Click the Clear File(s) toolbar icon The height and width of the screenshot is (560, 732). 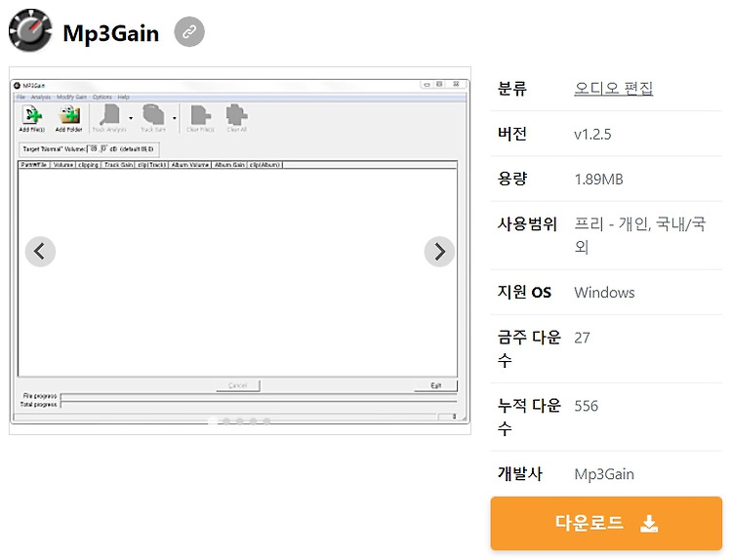pos(200,118)
